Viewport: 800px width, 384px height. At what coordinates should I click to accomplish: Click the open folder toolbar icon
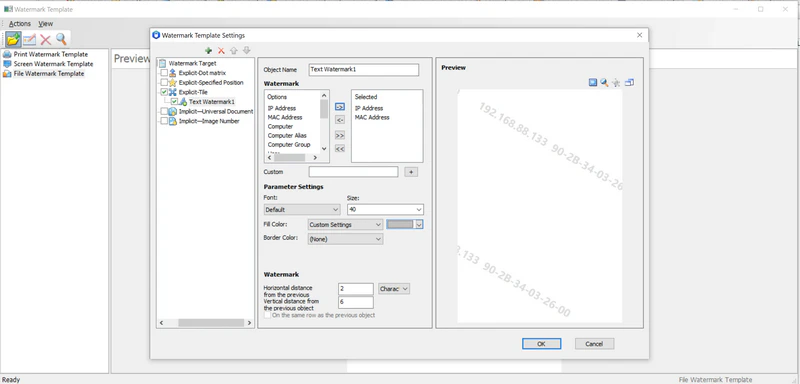14,39
